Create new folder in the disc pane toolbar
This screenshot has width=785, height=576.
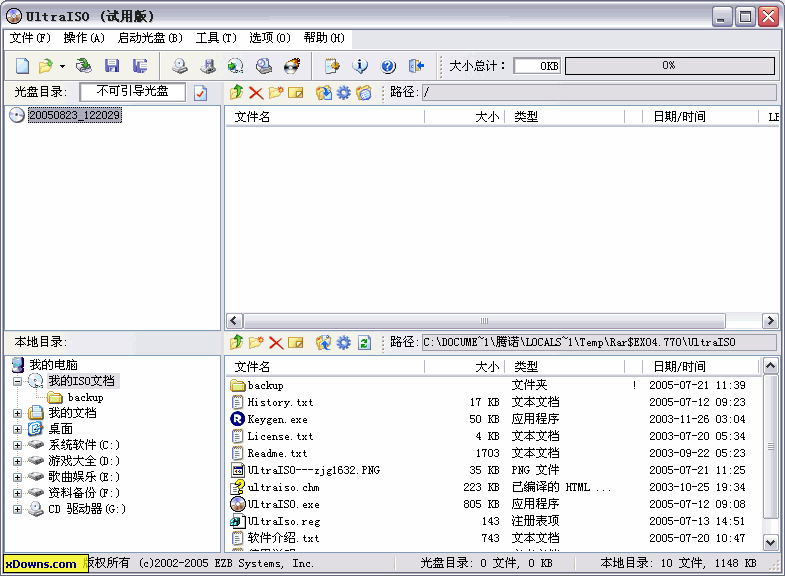276,92
